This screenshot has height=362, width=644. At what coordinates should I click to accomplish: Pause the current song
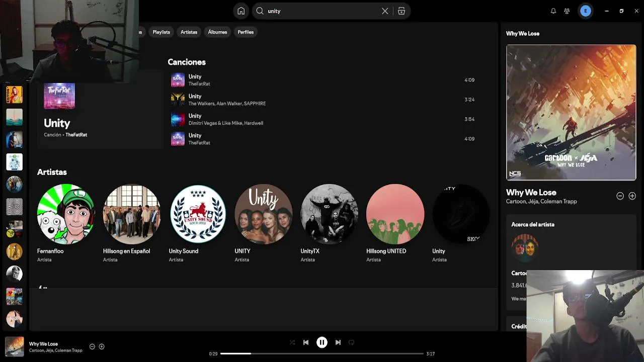(322, 342)
